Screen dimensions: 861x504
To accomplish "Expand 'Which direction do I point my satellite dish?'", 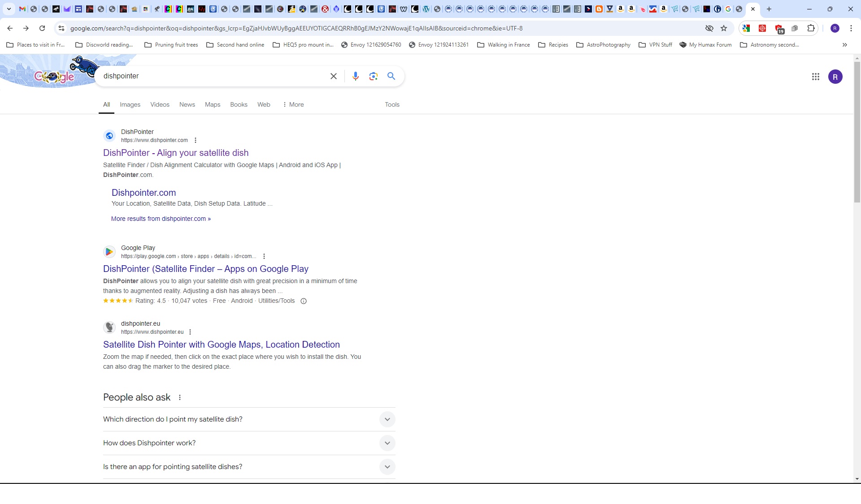I will 249,419.
